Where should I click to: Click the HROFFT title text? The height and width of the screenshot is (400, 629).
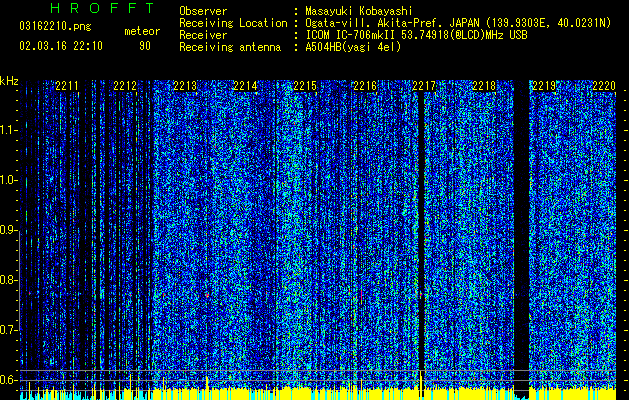102,8
